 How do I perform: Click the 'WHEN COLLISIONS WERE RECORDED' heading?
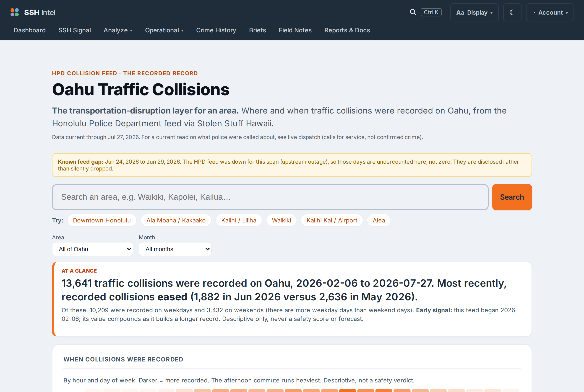tap(123, 359)
